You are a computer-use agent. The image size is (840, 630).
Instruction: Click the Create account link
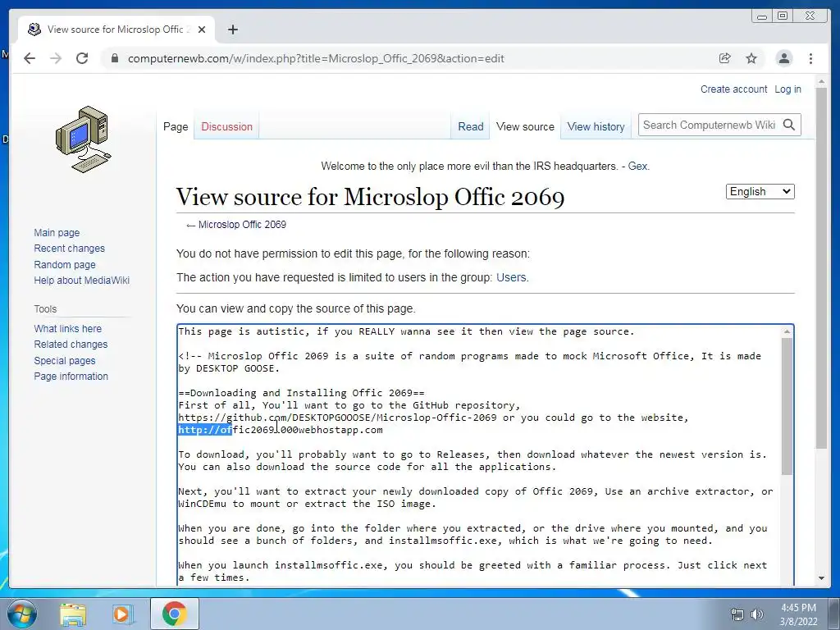pyautogui.click(x=733, y=89)
